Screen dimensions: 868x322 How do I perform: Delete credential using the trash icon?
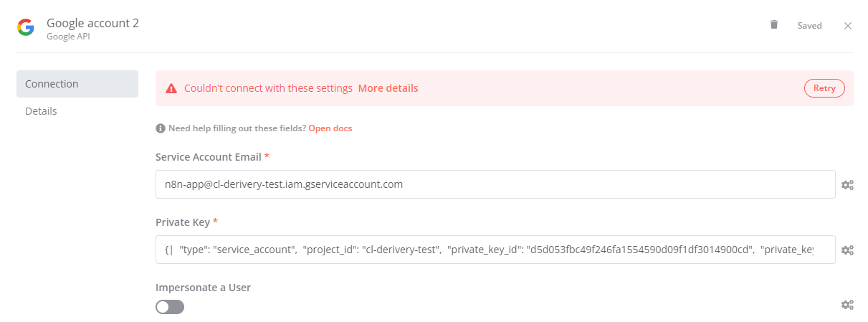(773, 25)
